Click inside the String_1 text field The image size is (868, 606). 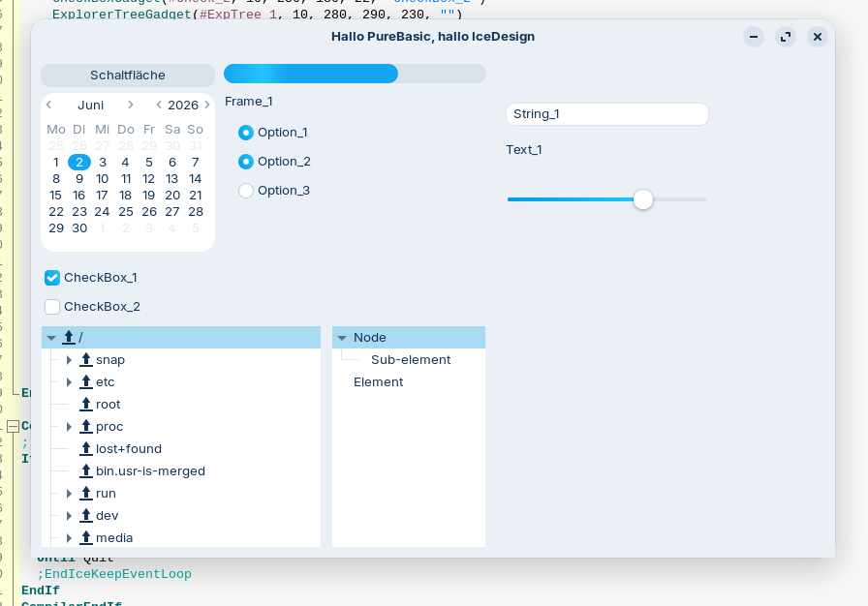tap(607, 114)
